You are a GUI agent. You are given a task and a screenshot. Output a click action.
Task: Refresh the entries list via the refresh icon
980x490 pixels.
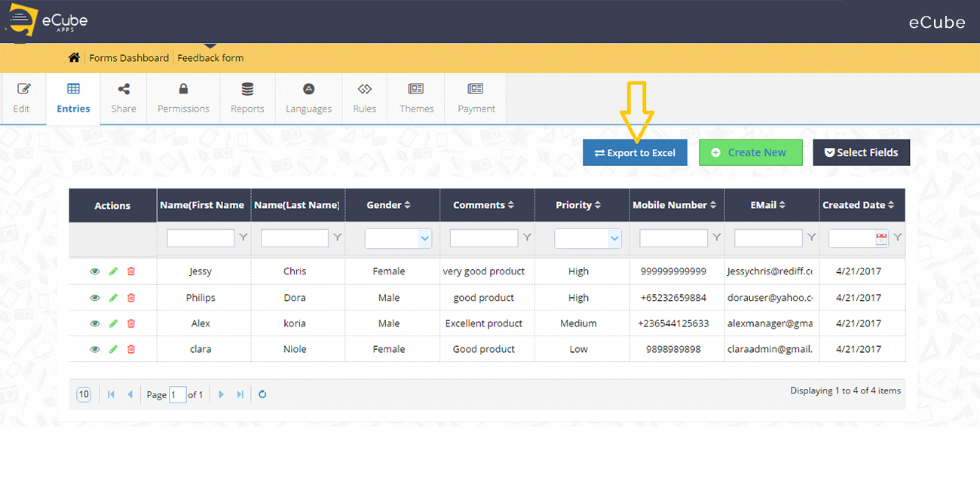[x=262, y=394]
